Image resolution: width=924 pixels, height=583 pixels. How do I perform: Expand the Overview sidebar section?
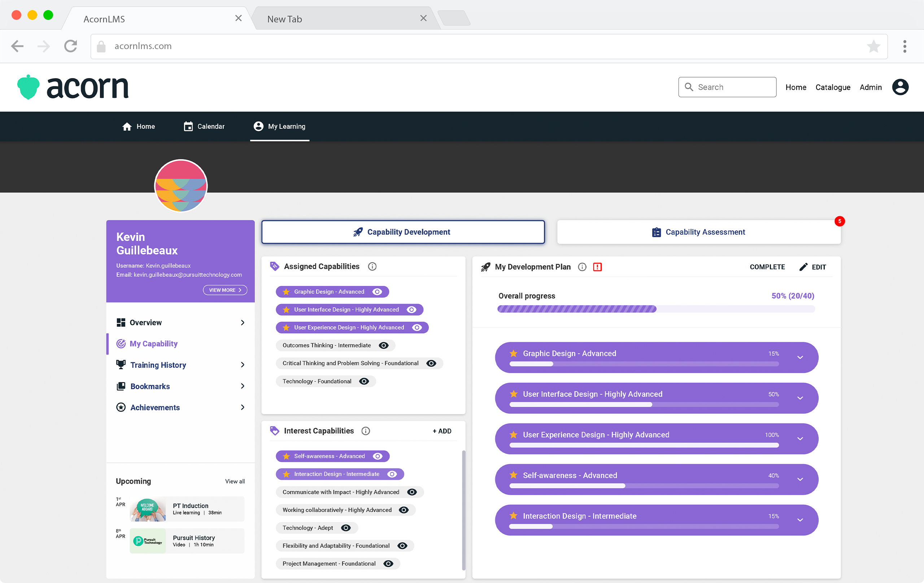[243, 322]
